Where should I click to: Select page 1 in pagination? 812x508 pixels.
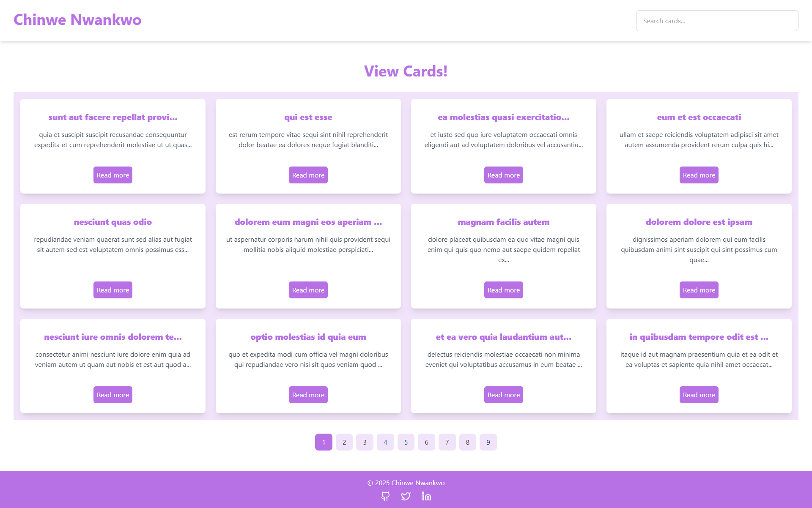tap(324, 442)
